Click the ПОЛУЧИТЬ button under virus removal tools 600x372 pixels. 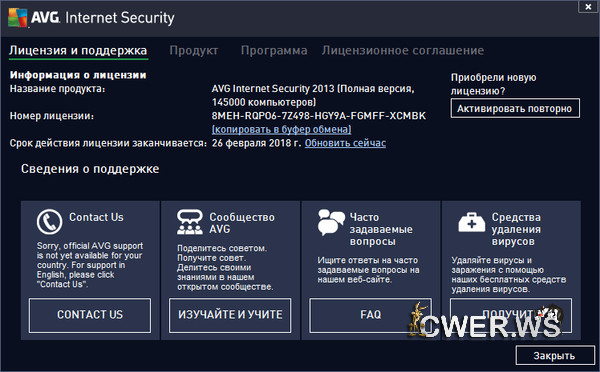tap(511, 315)
